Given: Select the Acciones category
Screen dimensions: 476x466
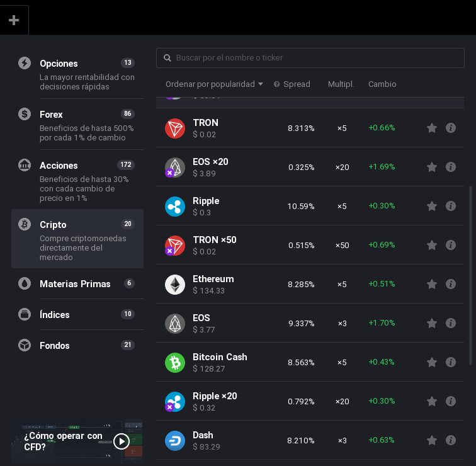Looking at the screenshot, I should click(x=77, y=180).
